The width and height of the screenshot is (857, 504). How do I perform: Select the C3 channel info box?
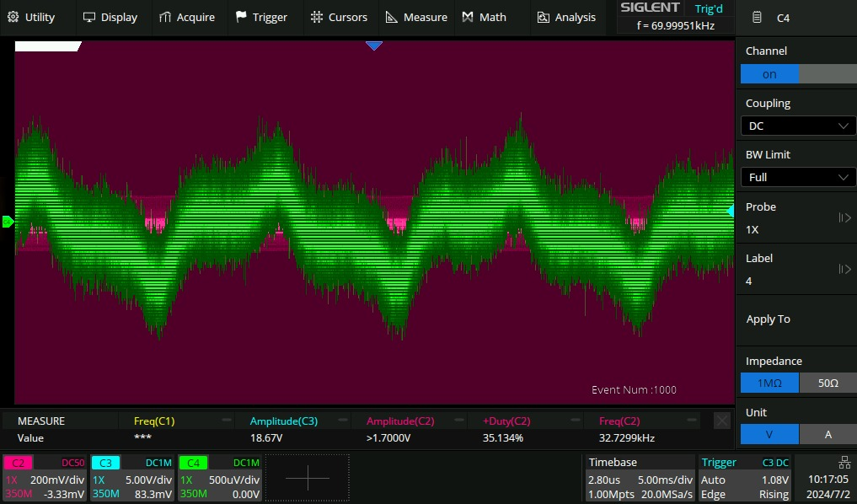[x=131, y=478]
